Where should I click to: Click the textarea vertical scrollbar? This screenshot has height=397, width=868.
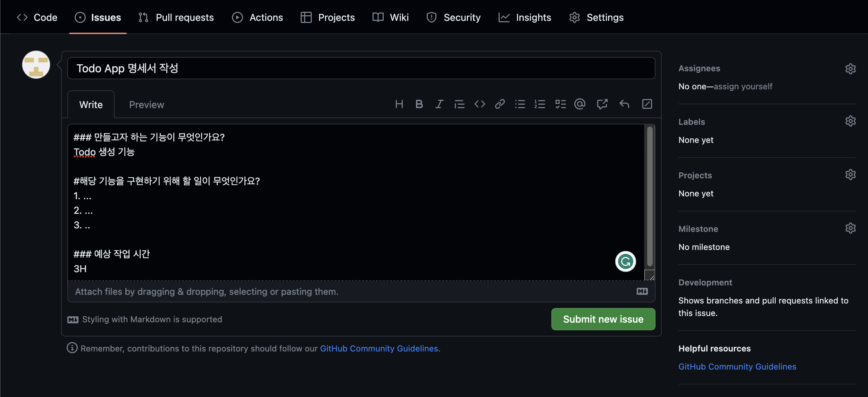click(x=650, y=196)
